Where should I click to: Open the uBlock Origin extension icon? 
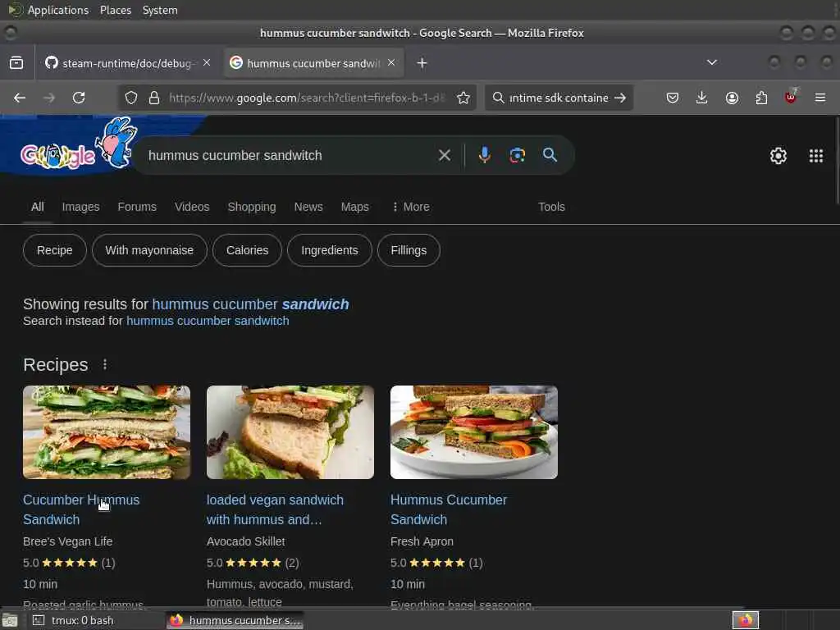(791, 97)
